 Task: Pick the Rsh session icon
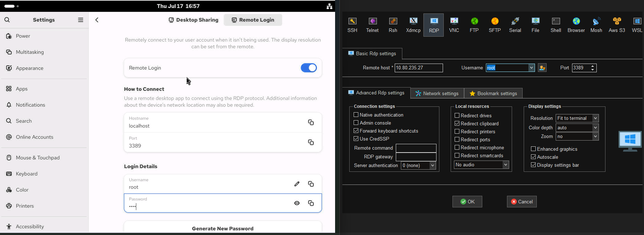coord(393,25)
